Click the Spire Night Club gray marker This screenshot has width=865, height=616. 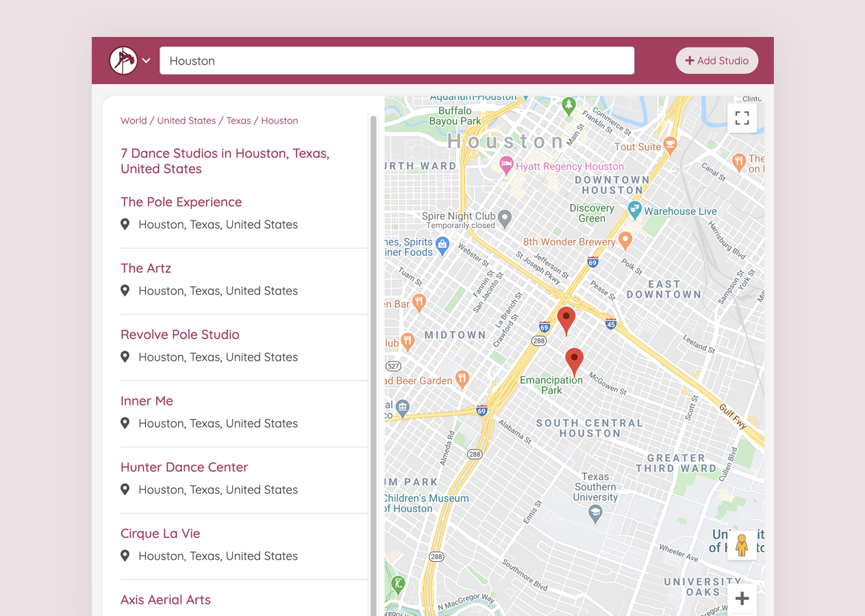tap(505, 219)
